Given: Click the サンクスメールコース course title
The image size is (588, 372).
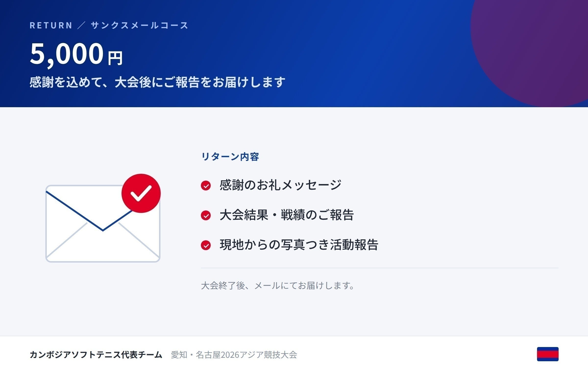Looking at the screenshot, I should coord(139,25).
